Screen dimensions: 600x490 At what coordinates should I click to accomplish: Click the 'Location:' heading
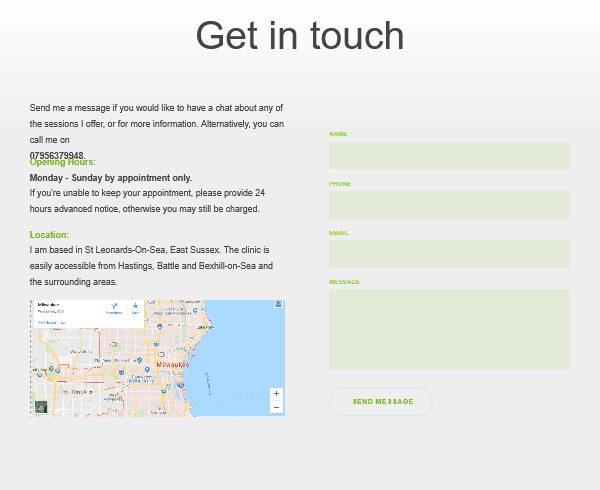(x=49, y=235)
